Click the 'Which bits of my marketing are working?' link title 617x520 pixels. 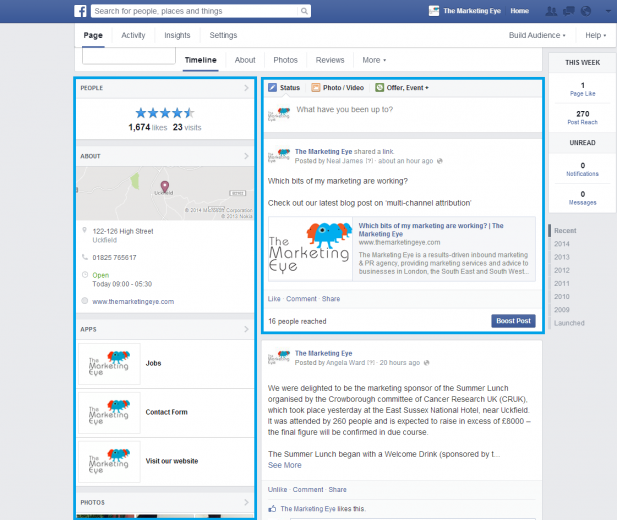[x=431, y=230]
